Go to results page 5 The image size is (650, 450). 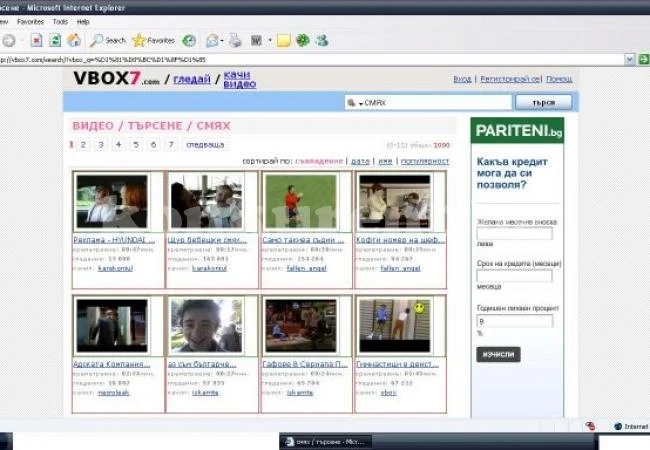pyautogui.click(x=136, y=145)
